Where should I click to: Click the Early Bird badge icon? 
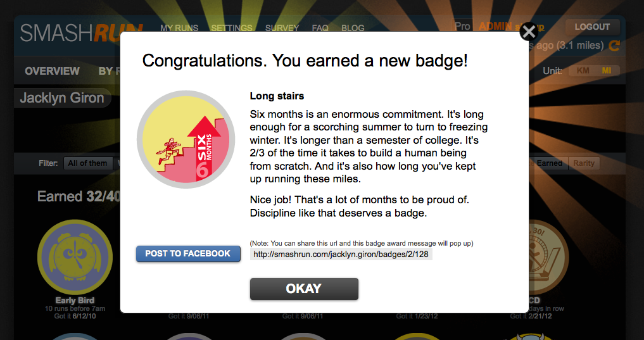(75, 257)
